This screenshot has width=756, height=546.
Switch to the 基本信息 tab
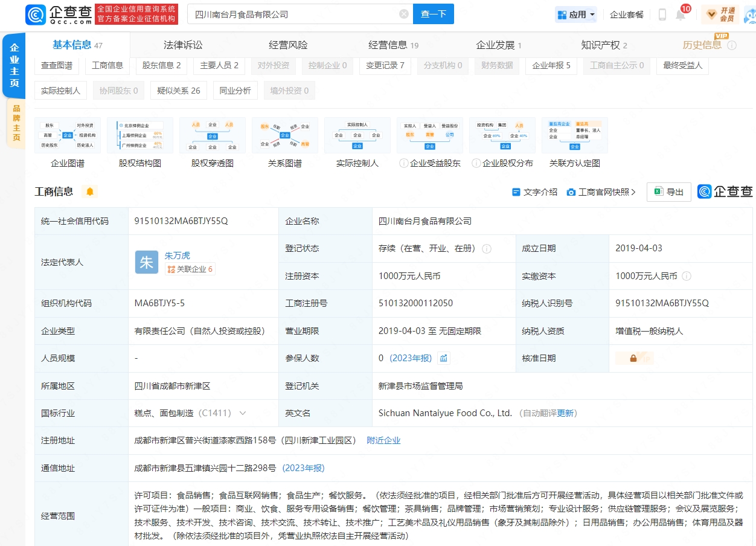77,45
